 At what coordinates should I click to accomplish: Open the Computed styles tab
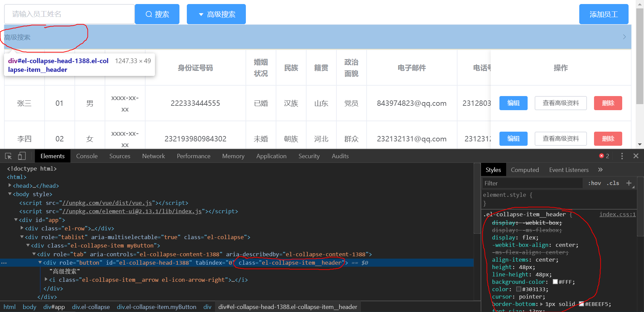(525, 170)
